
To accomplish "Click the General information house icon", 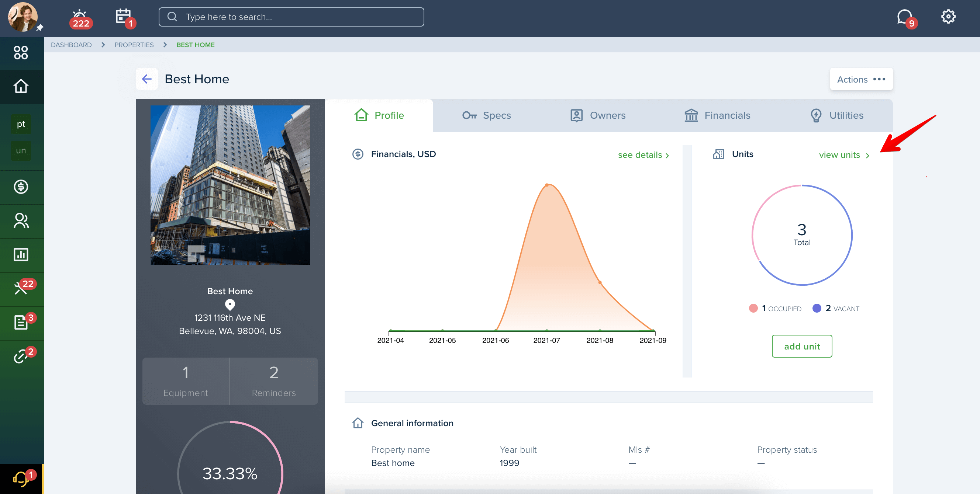I will (358, 423).
